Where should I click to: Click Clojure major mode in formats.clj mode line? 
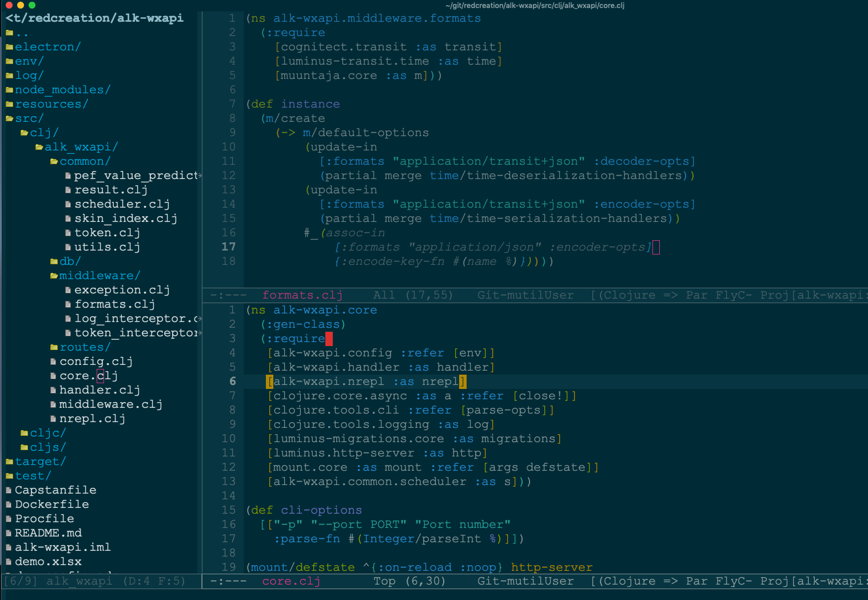click(629, 295)
